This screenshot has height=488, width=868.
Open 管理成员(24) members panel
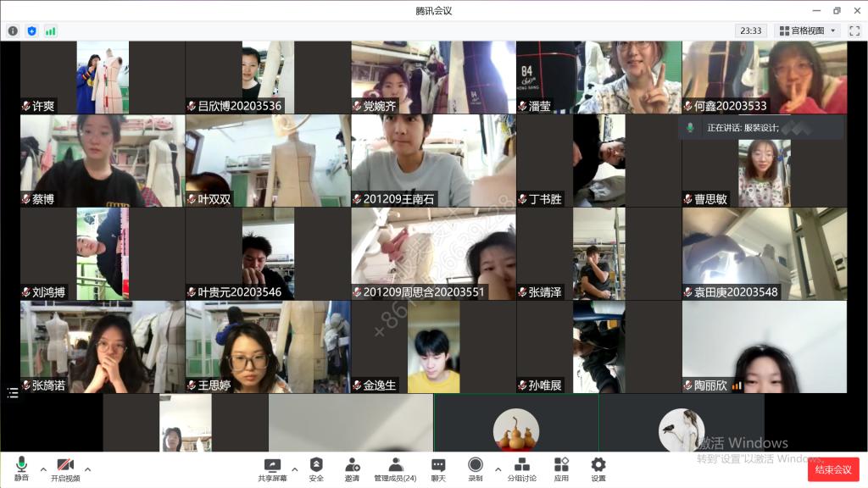click(x=395, y=469)
